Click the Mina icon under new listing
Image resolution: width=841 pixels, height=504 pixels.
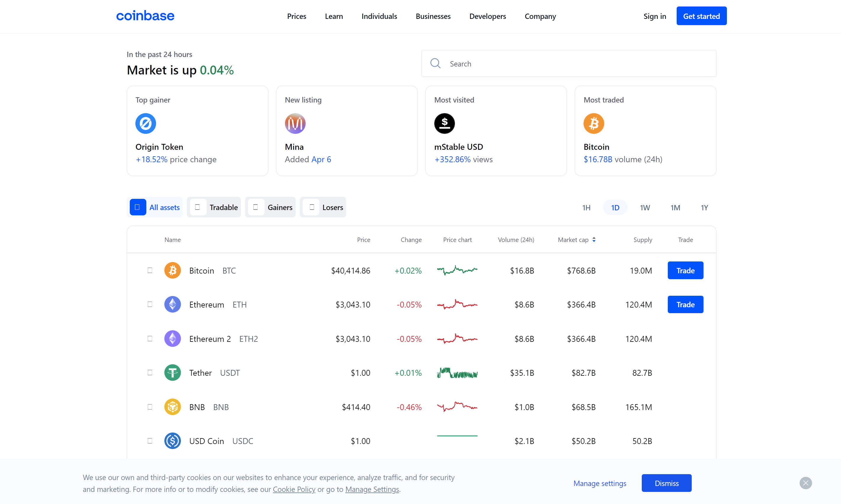295,123
